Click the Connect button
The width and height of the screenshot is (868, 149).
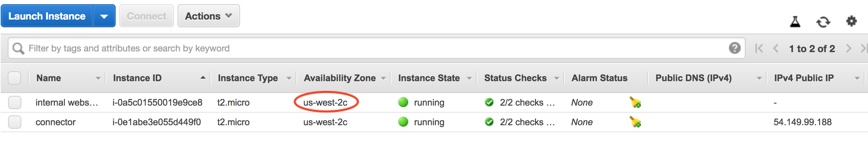(146, 16)
